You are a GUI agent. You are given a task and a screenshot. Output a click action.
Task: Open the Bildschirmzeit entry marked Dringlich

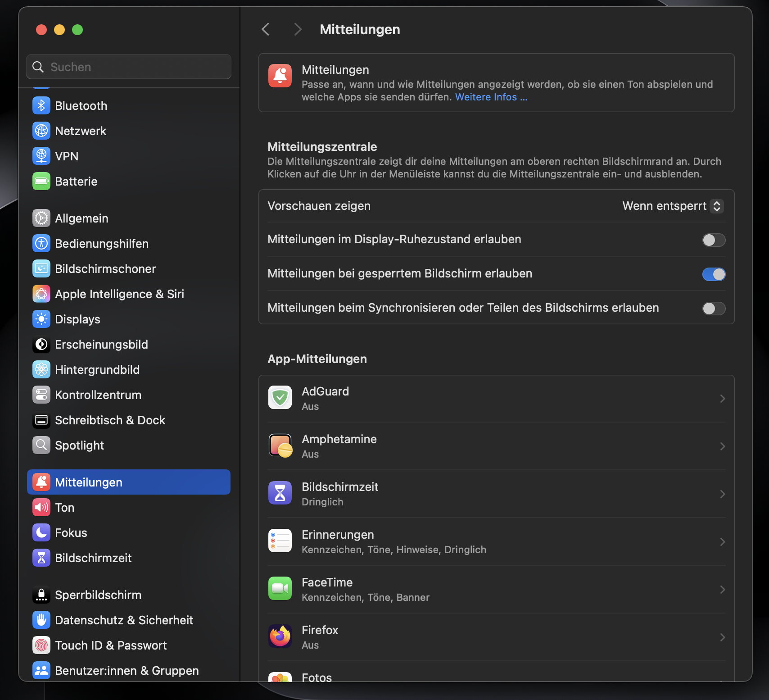(495, 493)
